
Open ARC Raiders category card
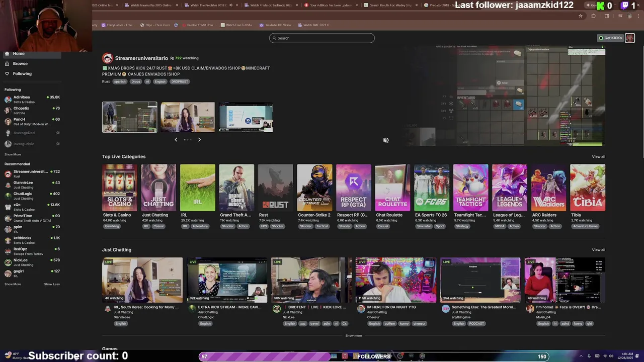548,188
